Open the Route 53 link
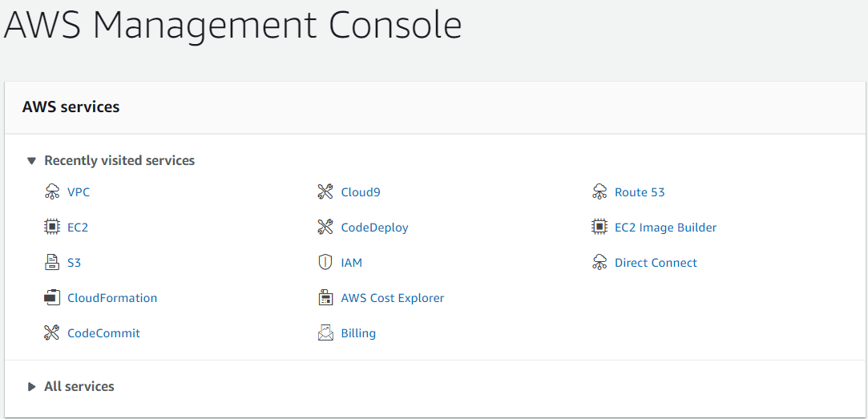The height and width of the screenshot is (419, 868). (x=640, y=192)
